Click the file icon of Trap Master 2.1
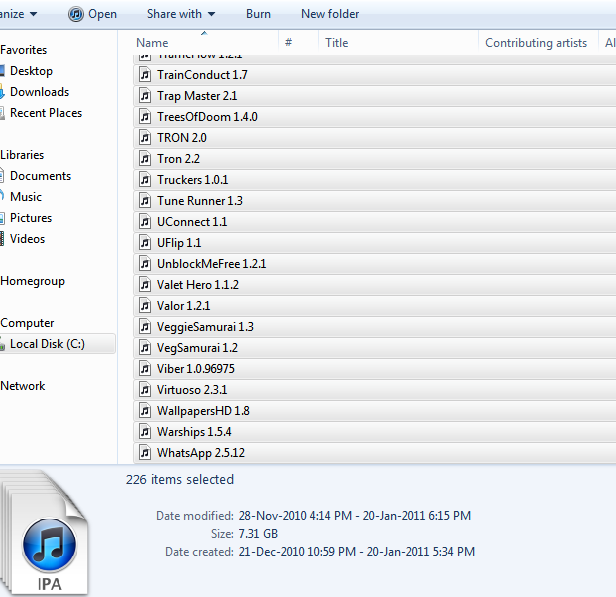Image resolution: width=616 pixels, height=597 pixels. pos(145,96)
